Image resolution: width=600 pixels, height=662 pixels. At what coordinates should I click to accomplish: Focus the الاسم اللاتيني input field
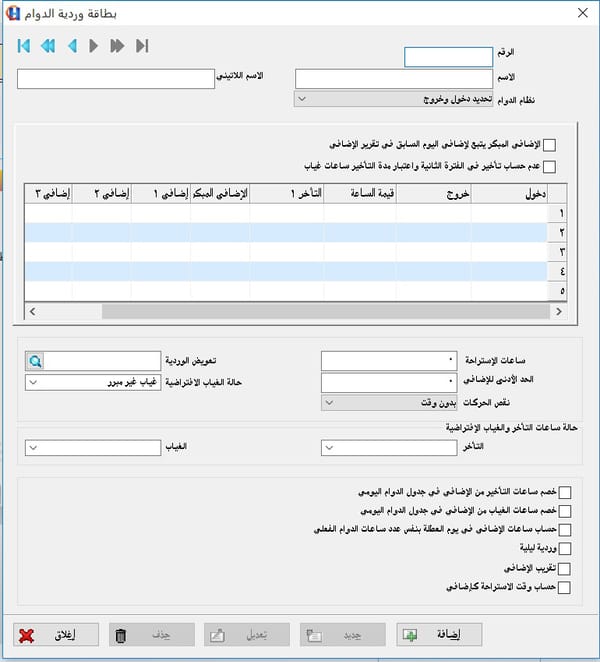(116, 79)
